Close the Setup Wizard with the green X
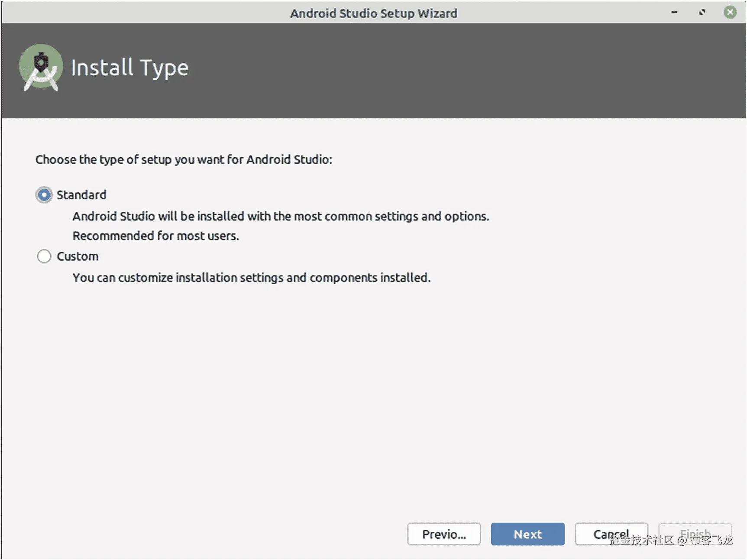 point(730,12)
